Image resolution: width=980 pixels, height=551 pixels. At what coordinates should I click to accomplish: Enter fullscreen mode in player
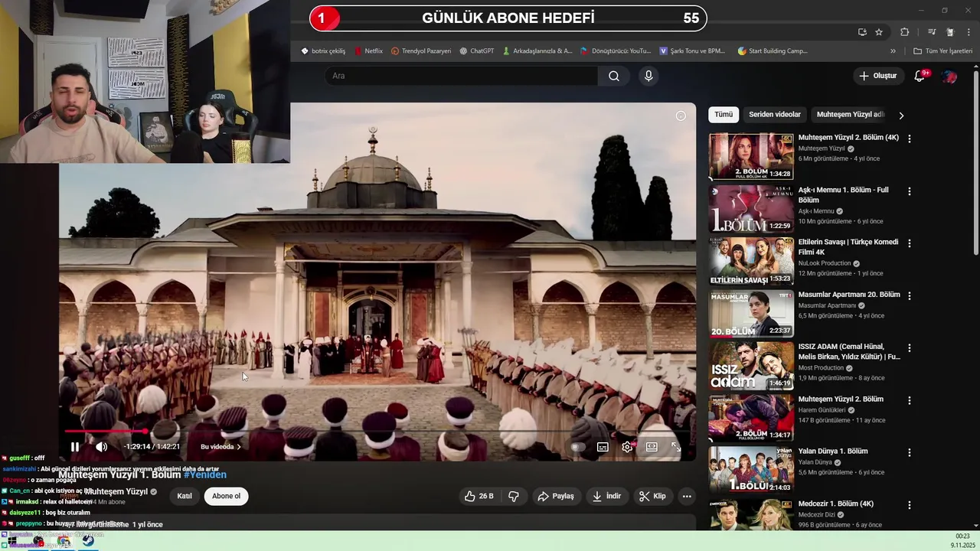pos(676,447)
